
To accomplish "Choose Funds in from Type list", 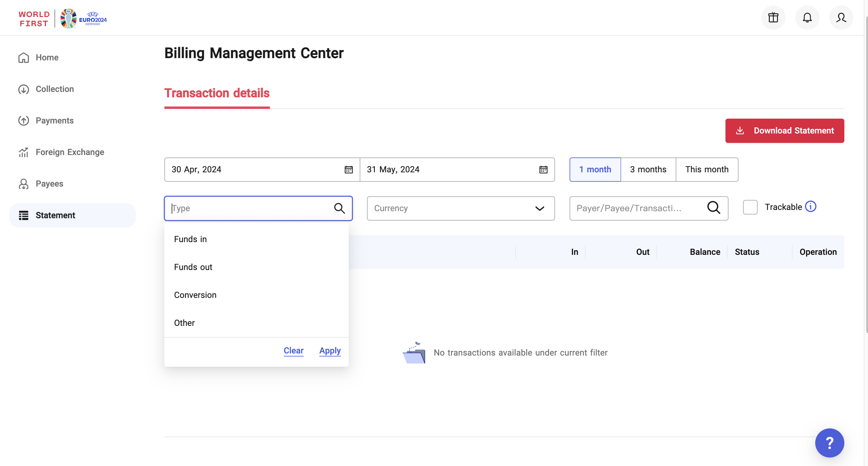I will click(190, 239).
